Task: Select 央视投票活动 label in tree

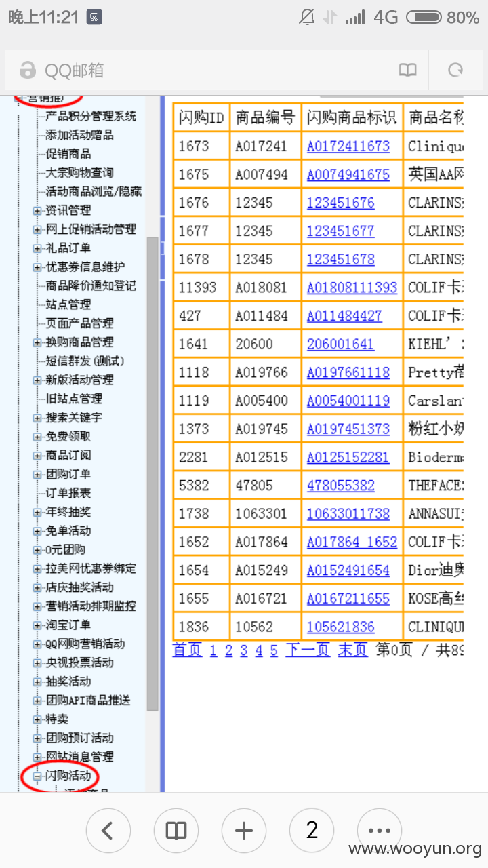Action: coord(79,663)
